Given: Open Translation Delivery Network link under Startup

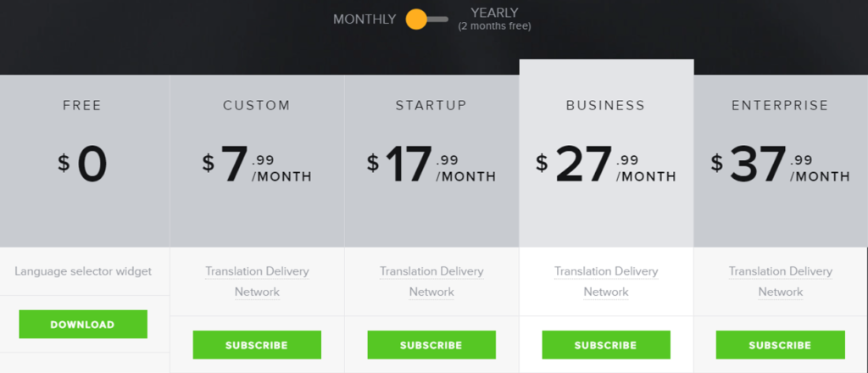Looking at the screenshot, I should [x=431, y=281].
